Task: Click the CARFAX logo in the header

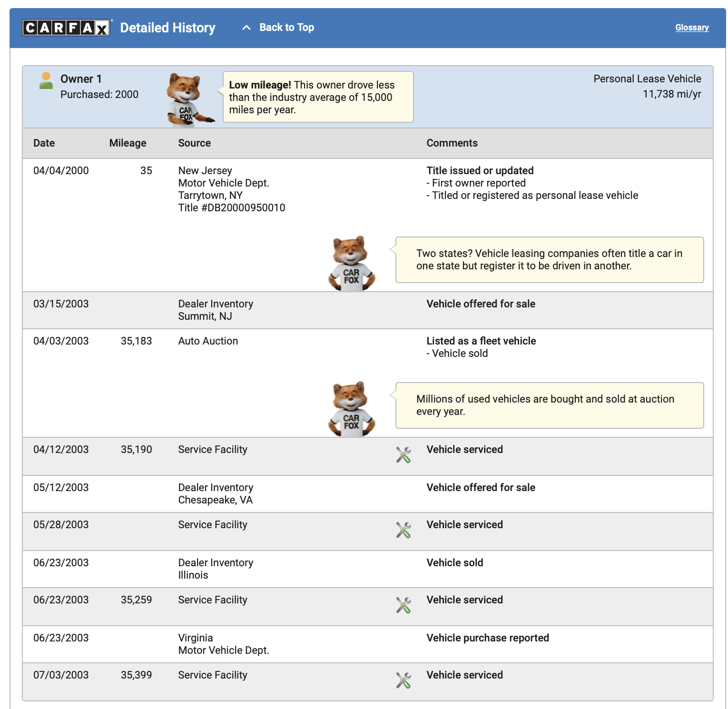Action: coord(66,28)
